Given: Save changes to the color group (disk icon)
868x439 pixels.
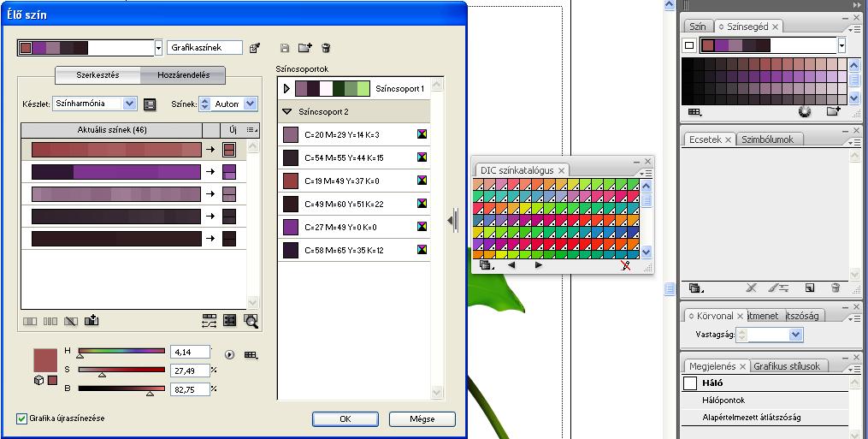Looking at the screenshot, I should pyautogui.click(x=285, y=48).
